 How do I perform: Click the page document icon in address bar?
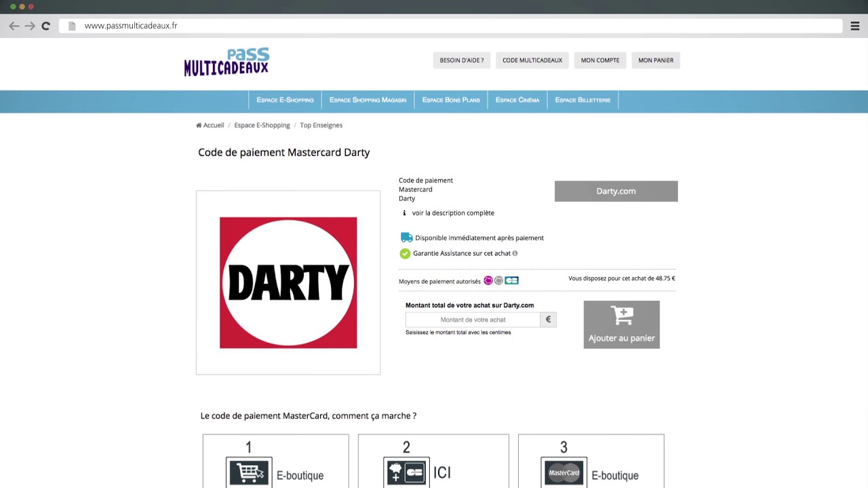coord(72,26)
